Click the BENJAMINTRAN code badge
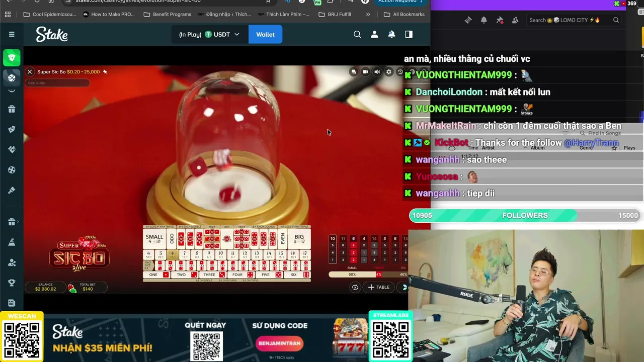The image size is (644, 362). [279, 344]
